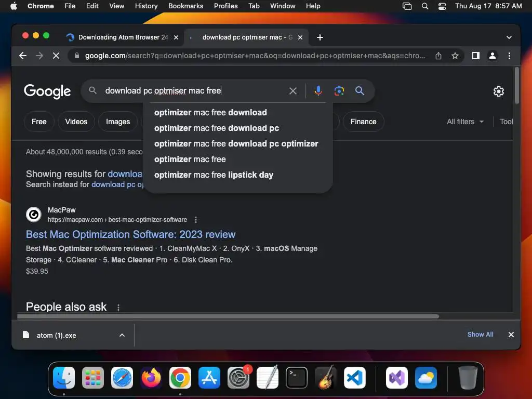Toggle the Chrome side panel icon

[x=476, y=56]
